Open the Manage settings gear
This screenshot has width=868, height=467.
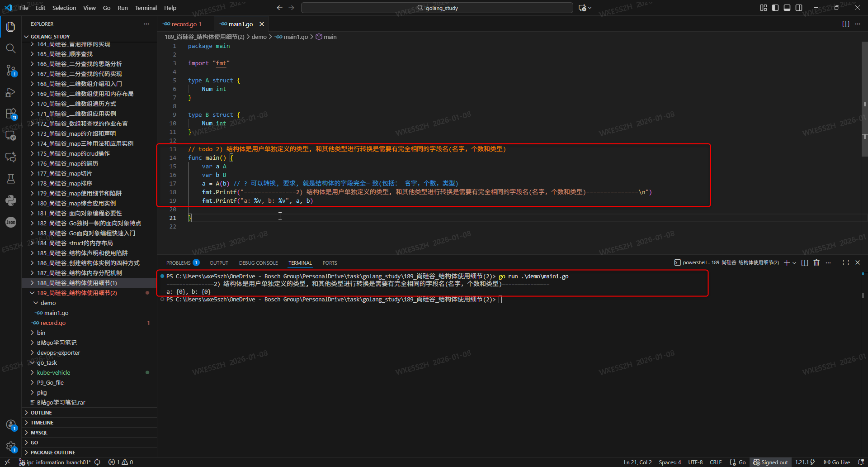[11, 447]
